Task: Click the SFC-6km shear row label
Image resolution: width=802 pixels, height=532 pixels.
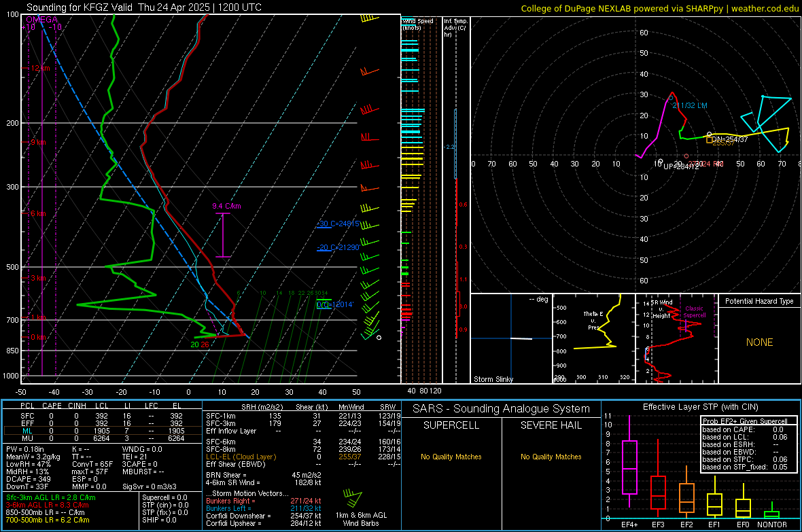Action: click(221, 442)
